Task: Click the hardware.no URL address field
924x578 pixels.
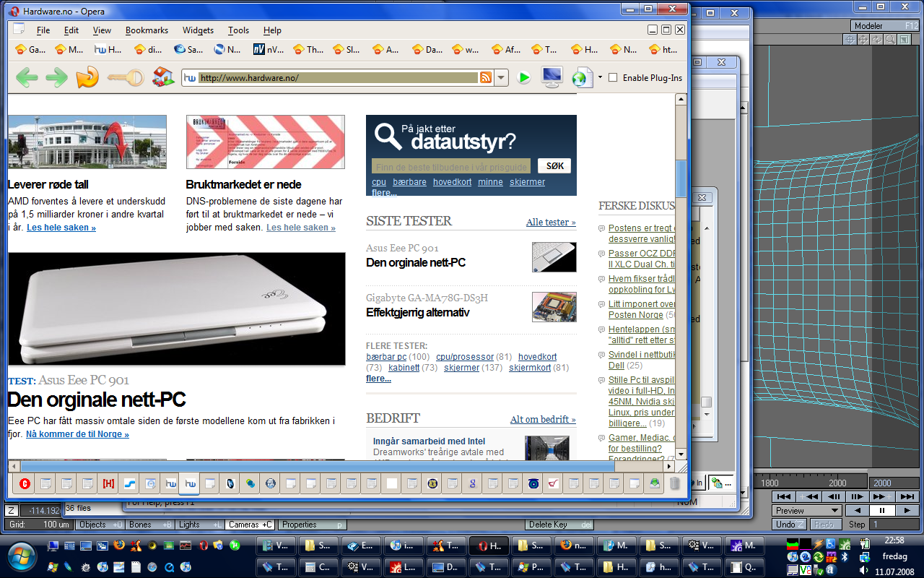Action: [x=338, y=77]
